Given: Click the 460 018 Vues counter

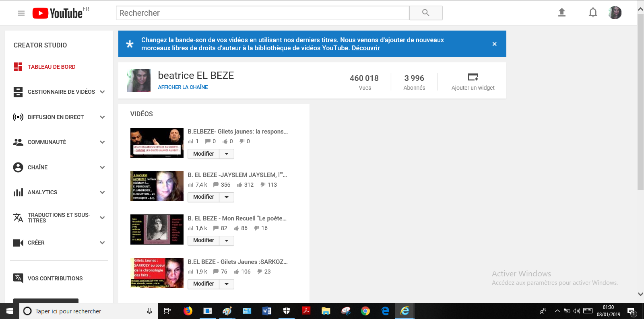Looking at the screenshot, I should (x=364, y=82).
